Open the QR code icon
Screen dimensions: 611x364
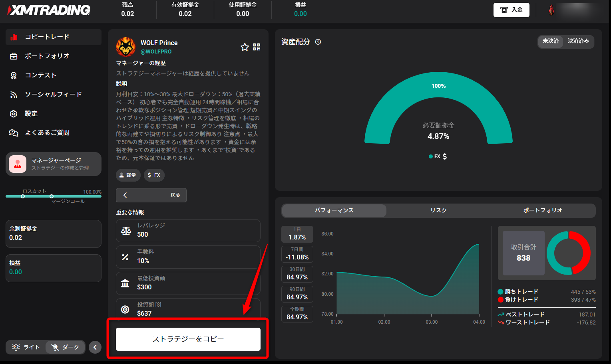pos(257,47)
